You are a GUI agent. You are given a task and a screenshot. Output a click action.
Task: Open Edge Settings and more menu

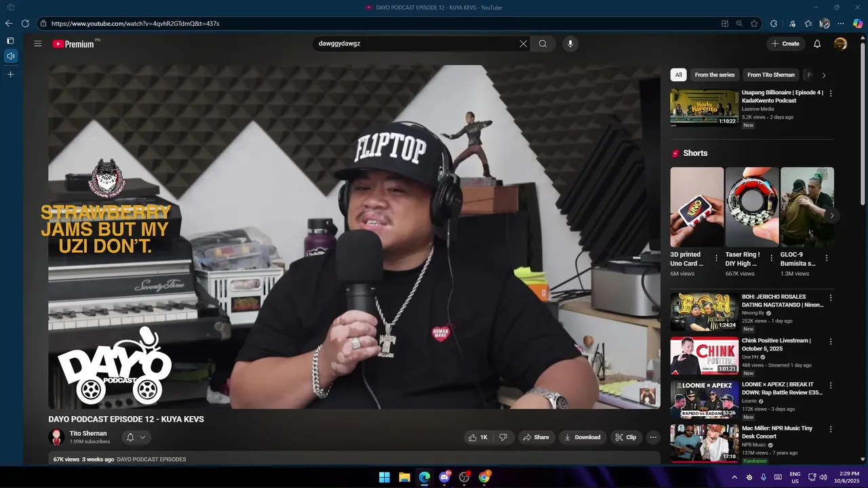click(x=841, y=23)
